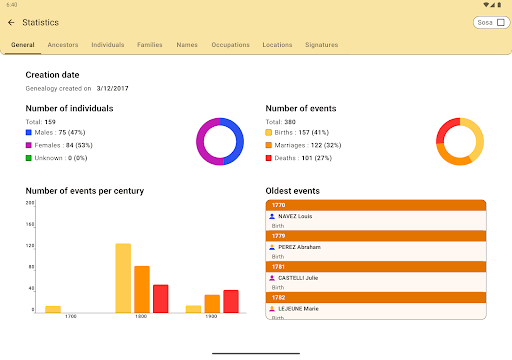The image size is (512, 360).
Task: Click the events type donut chart
Action: coord(460,141)
